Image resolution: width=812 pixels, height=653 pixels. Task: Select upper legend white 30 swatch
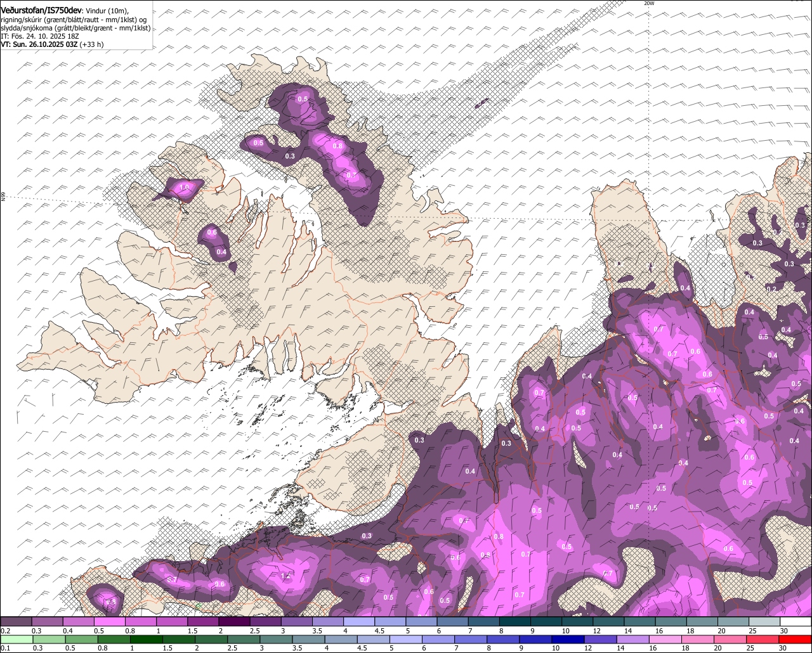[796, 622]
